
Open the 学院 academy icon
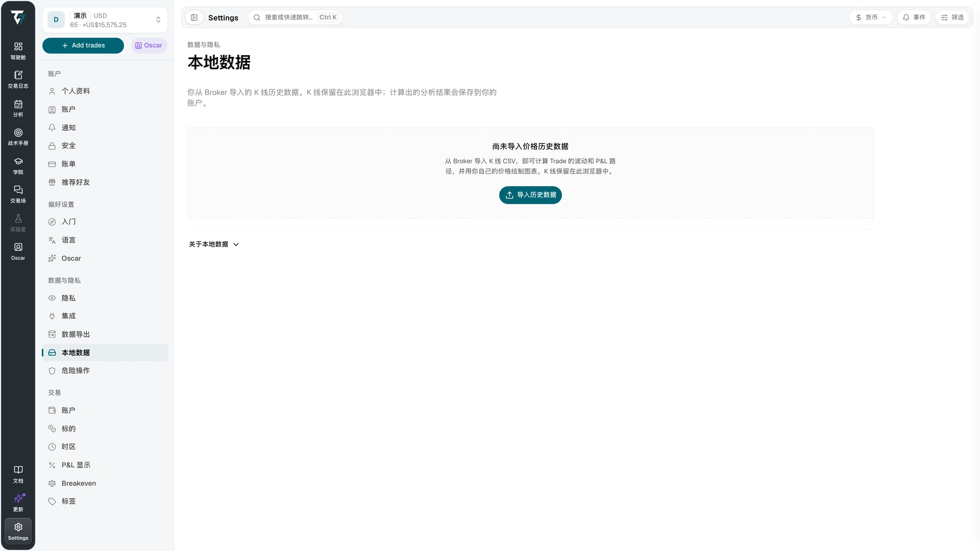[18, 165]
